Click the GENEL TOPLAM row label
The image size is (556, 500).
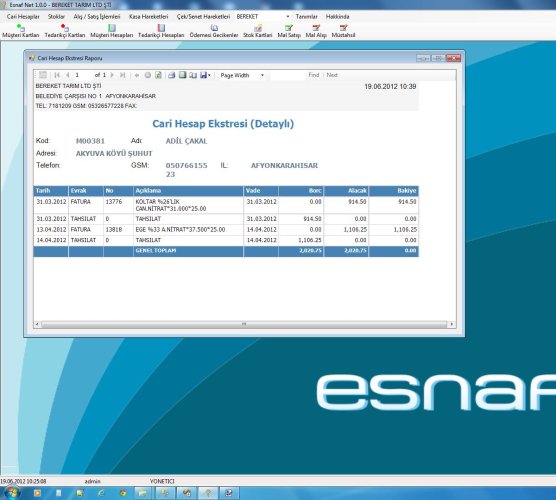(x=156, y=251)
